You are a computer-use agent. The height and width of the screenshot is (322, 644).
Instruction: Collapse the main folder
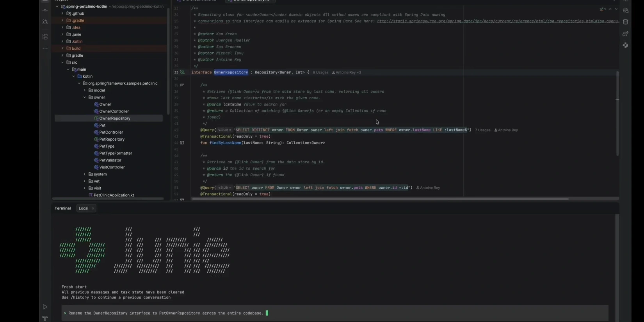(x=68, y=70)
